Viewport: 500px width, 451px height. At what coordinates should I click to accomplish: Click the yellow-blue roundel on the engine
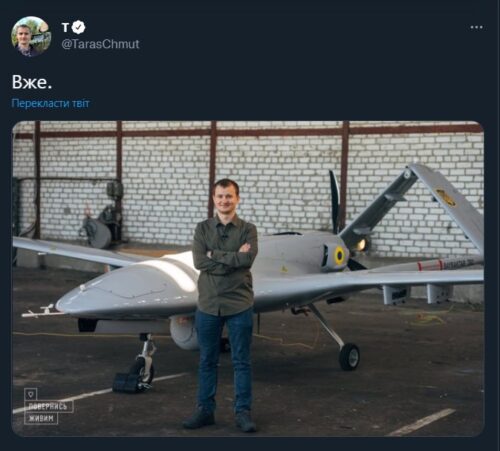click(x=339, y=255)
